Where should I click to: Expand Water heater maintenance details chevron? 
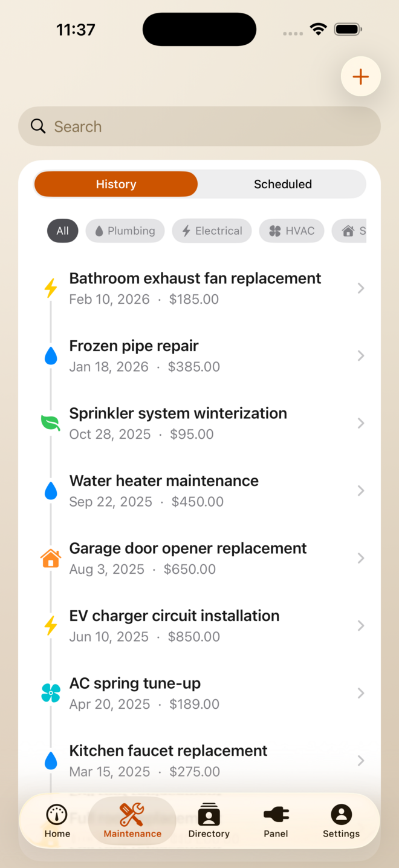[x=361, y=491]
